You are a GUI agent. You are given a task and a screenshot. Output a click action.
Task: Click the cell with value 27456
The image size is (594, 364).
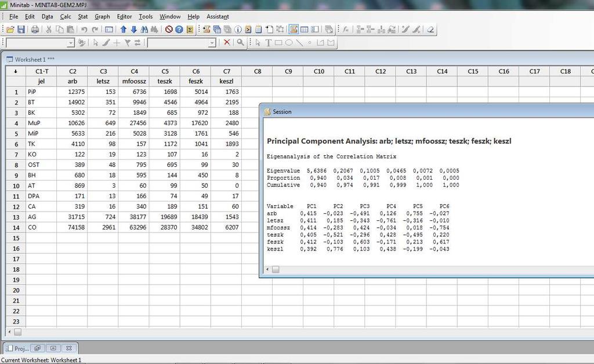[x=134, y=123]
